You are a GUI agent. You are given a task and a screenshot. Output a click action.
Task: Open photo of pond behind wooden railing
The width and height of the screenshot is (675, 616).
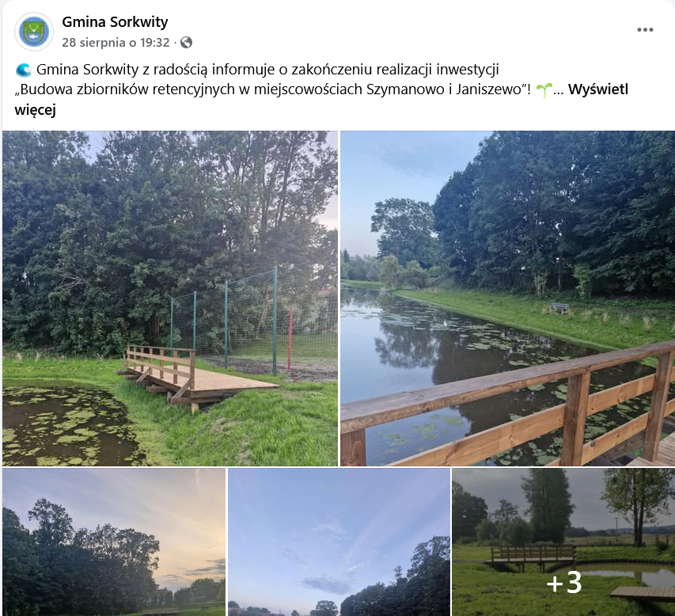pos(507,298)
